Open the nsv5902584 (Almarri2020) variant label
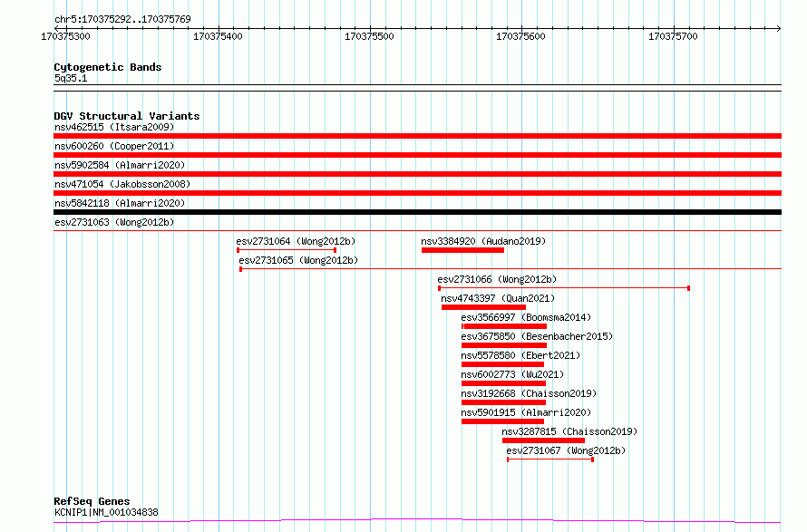 [x=120, y=165]
